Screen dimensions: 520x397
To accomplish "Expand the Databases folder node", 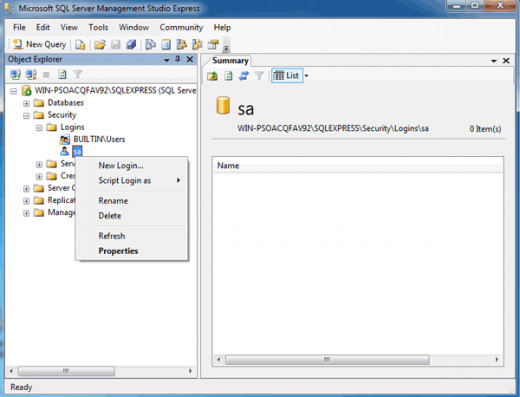I will [x=26, y=103].
